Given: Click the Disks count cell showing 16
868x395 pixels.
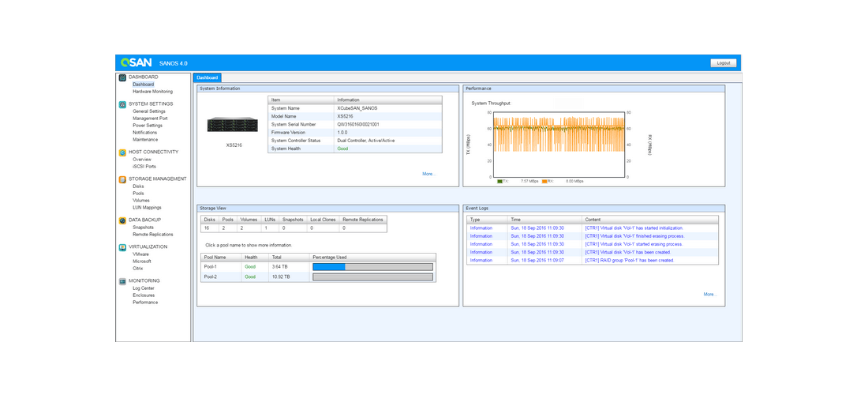Looking at the screenshot, I should pyautogui.click(x=209, y=228).
